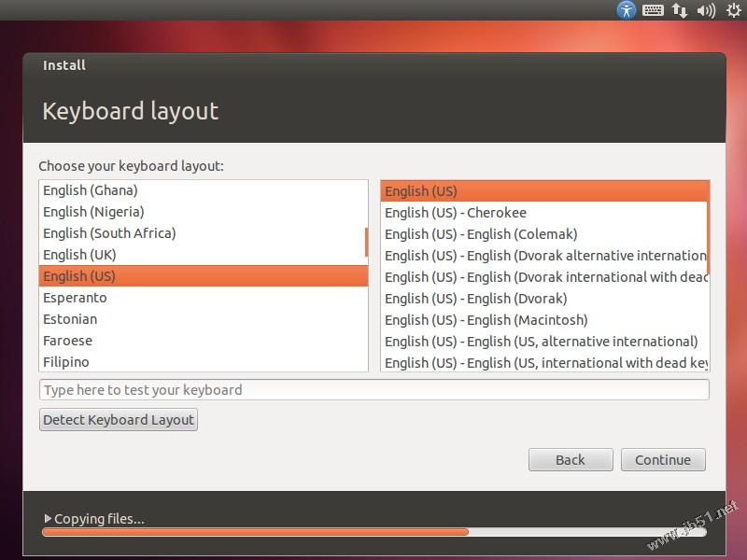Choose the English (Macintosh) variant
747x560 pixels.
point(544,320)
